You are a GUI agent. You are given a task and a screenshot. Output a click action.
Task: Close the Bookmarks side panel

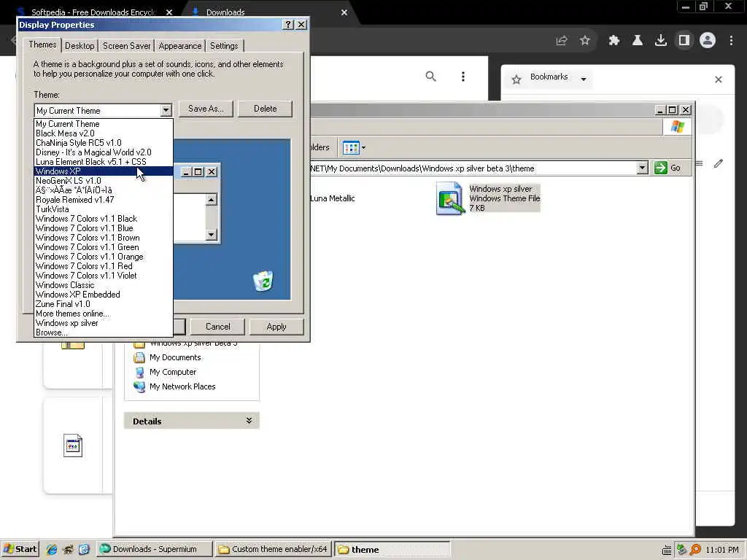point(719,79)
